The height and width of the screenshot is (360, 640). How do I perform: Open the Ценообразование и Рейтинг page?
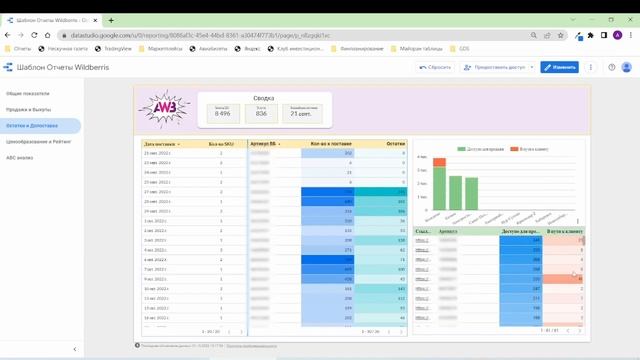click(38, 142)
